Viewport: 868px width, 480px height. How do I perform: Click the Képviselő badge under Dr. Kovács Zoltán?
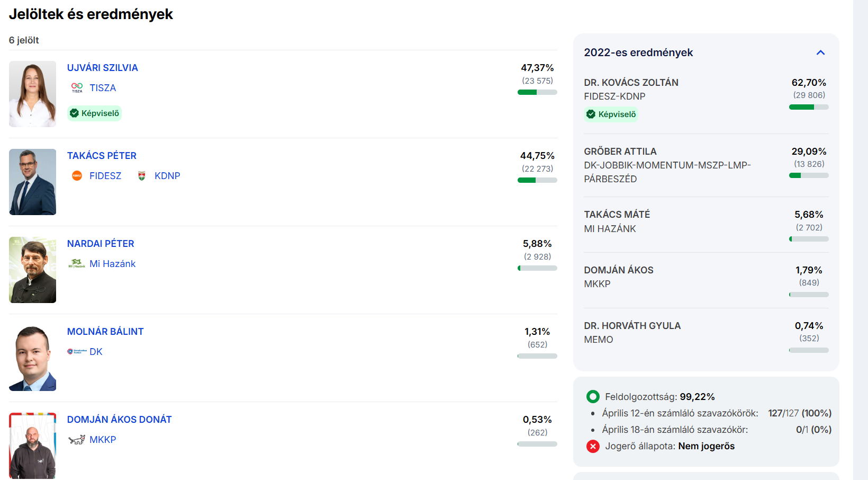(611, 114)
